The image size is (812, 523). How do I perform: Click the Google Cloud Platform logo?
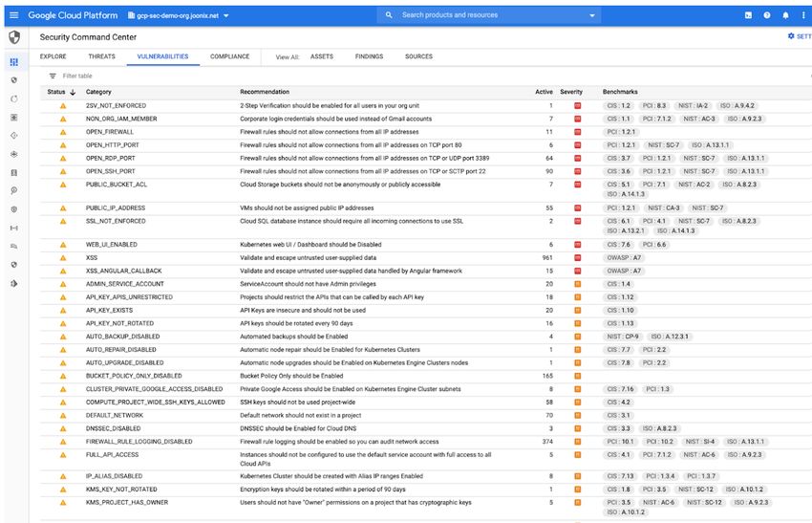pyautogui.click(x=73, y=15)
